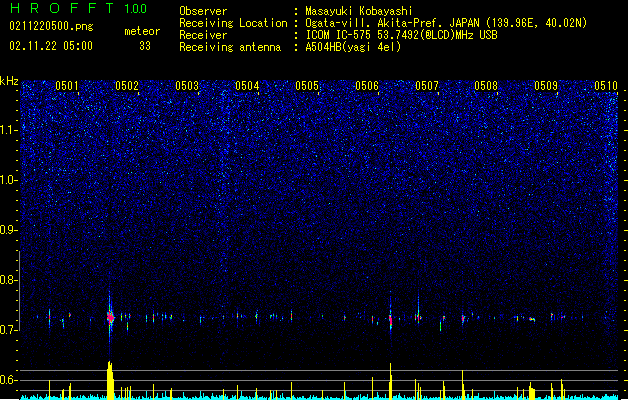Click the 0505 time marker label
Image resolution: width=629 pixels, height=400 pixels.
(307, 86)
